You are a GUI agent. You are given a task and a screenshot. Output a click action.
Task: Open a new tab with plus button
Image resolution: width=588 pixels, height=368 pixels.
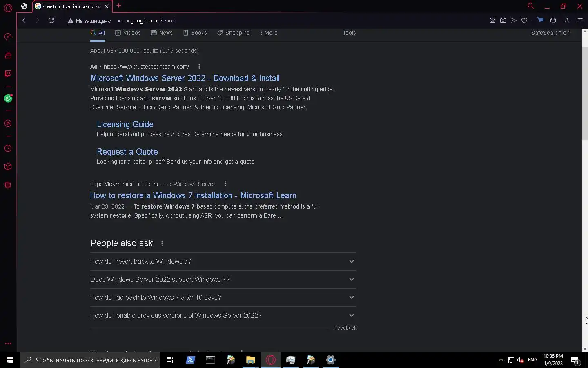point(118,6)
